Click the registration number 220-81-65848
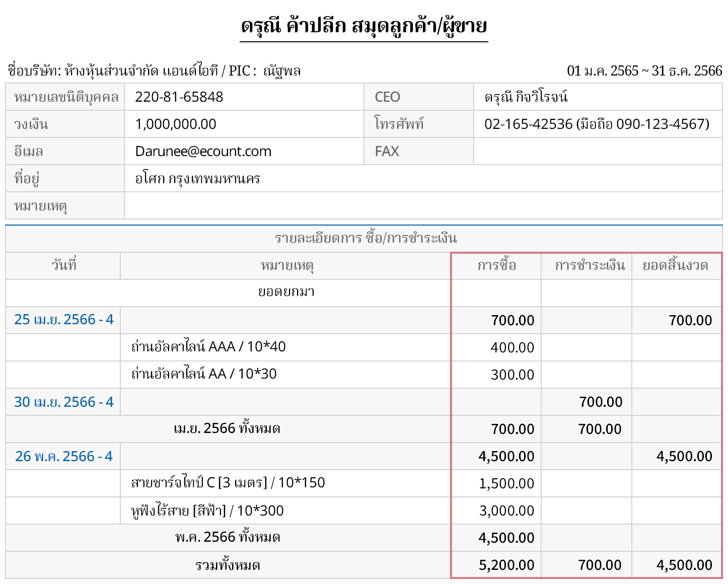The image size is (728, 584). [179, 97]
